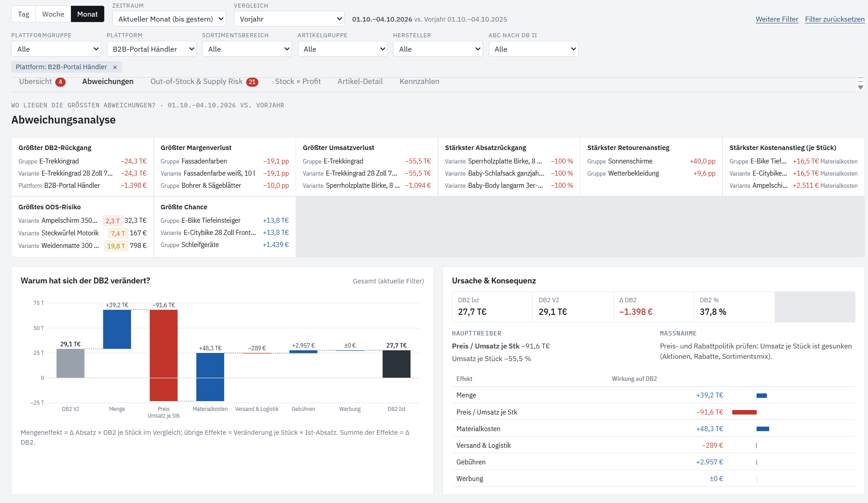Open the Übersicht tab

tap(42, 81)
